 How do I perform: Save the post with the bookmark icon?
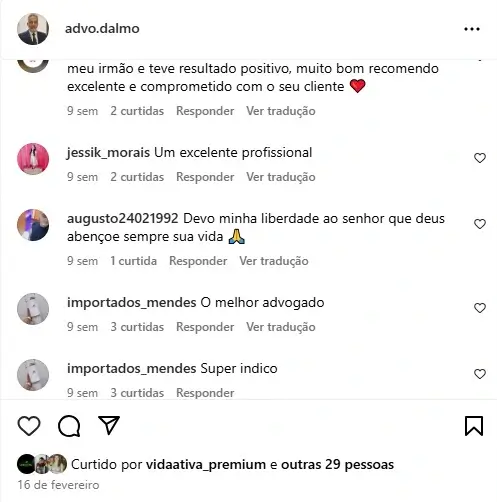point(474,426)
